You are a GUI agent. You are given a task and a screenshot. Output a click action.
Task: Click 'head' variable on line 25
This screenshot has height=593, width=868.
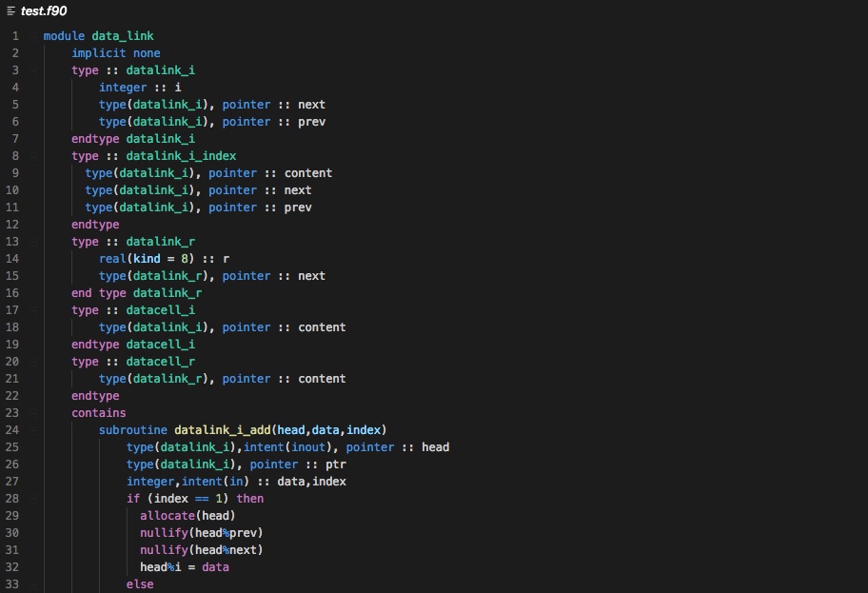[436, 448]
